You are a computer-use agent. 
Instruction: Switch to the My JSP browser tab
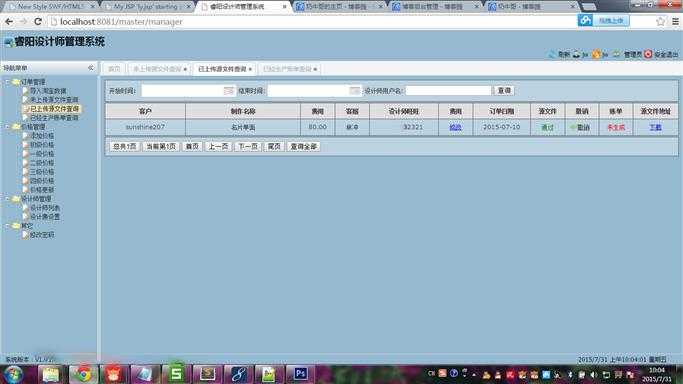146,7
